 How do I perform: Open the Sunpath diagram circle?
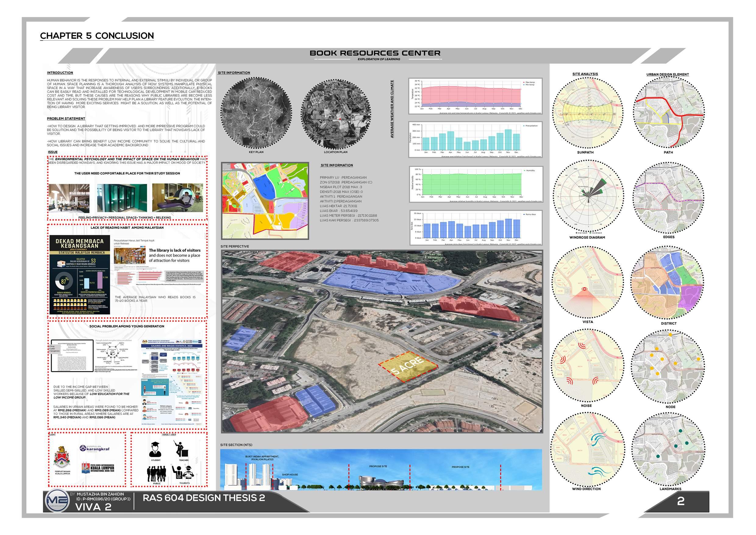[588, 113]
